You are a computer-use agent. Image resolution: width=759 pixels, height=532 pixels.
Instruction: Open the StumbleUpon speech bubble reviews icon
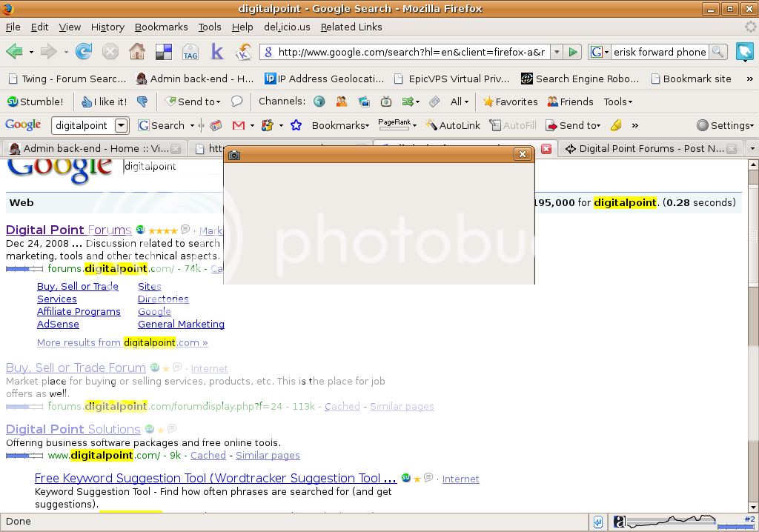pos(236,102)
